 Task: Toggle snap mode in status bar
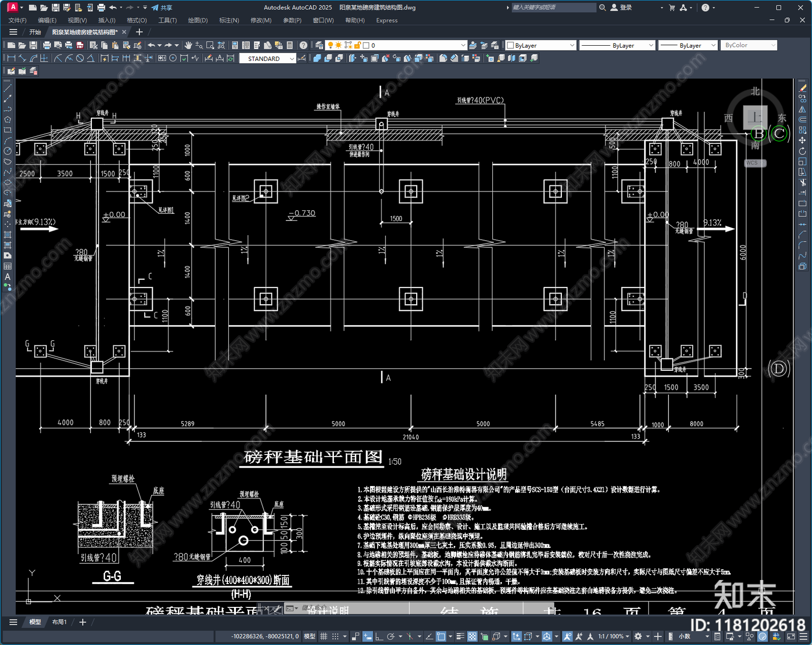pos(335,636)
